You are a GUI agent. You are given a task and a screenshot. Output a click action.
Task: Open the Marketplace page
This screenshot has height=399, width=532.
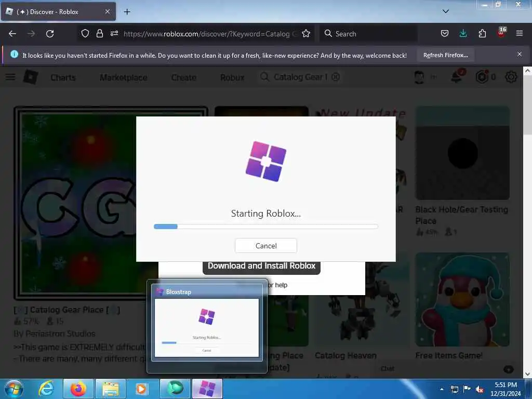pyautogui.click(x=124, y=78)
